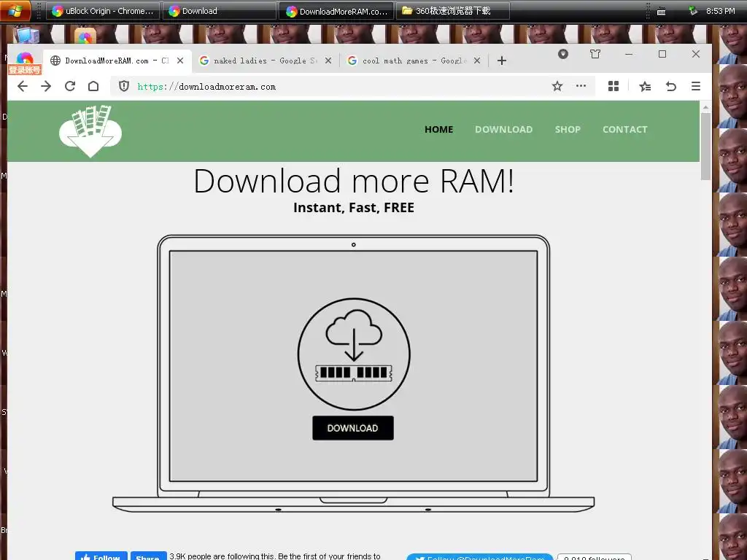
Task: Open the SHOP navigation item
Action: click(x=568, y=129)
